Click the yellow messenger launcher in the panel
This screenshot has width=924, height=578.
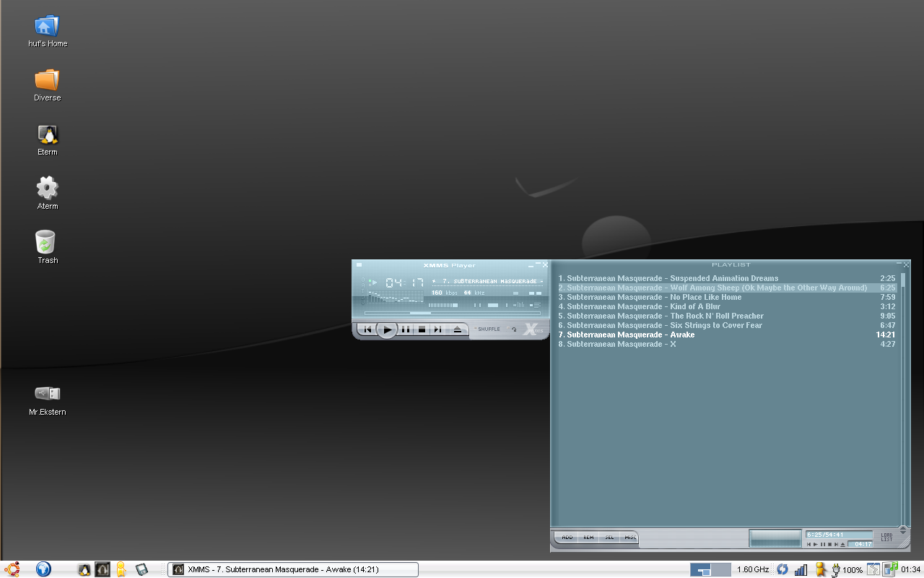click(x=121, y=569)
